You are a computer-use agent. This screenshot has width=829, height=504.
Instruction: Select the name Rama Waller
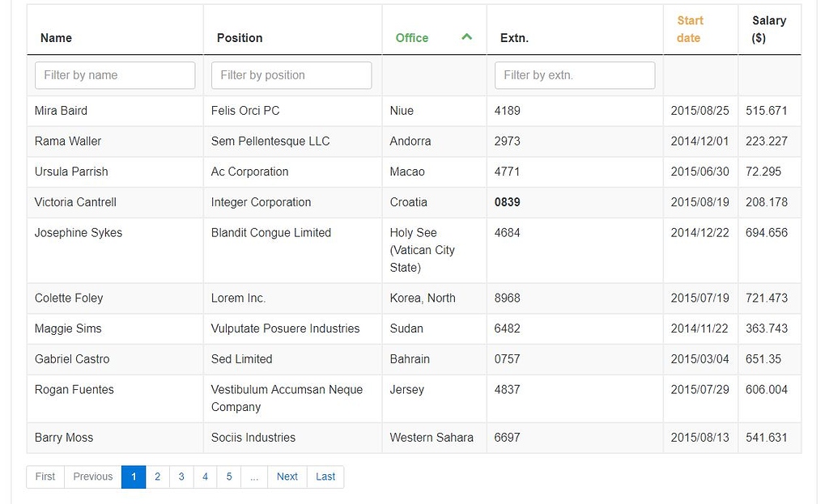point(68,141)
